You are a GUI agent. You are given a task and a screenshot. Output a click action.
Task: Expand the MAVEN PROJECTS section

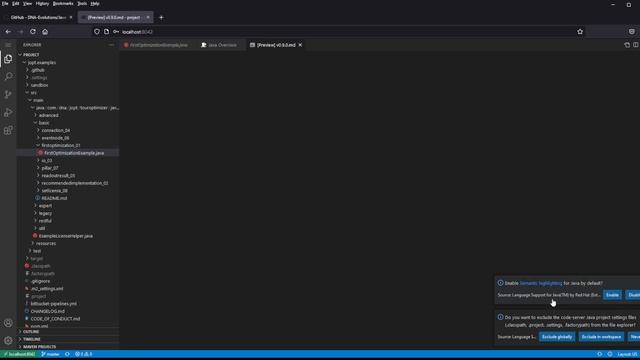[x=68, y=347]
